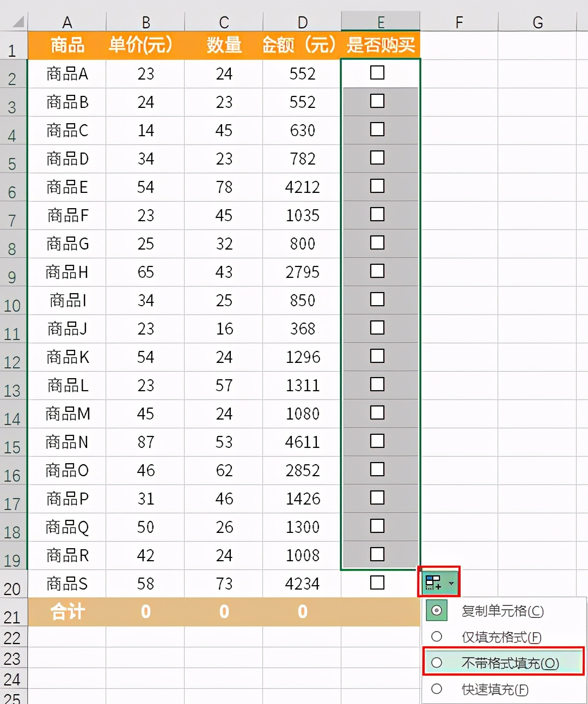Tick the purchase checkbox for 商品K
This screenshot has height=704, width=588.
[377, 356]
